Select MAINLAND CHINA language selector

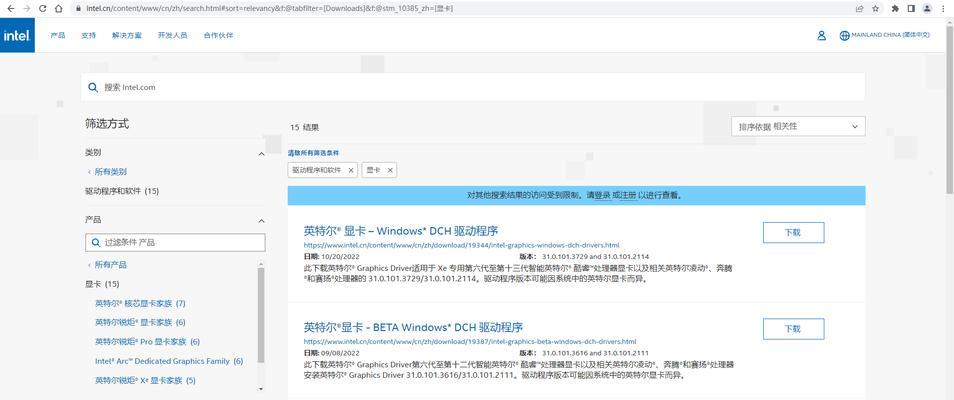click(890, 35)
